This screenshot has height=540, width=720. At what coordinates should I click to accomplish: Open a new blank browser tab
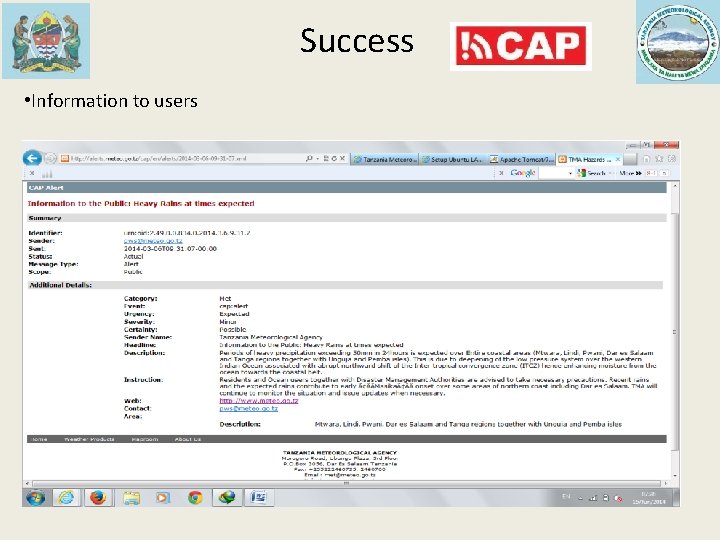[630, 159]
